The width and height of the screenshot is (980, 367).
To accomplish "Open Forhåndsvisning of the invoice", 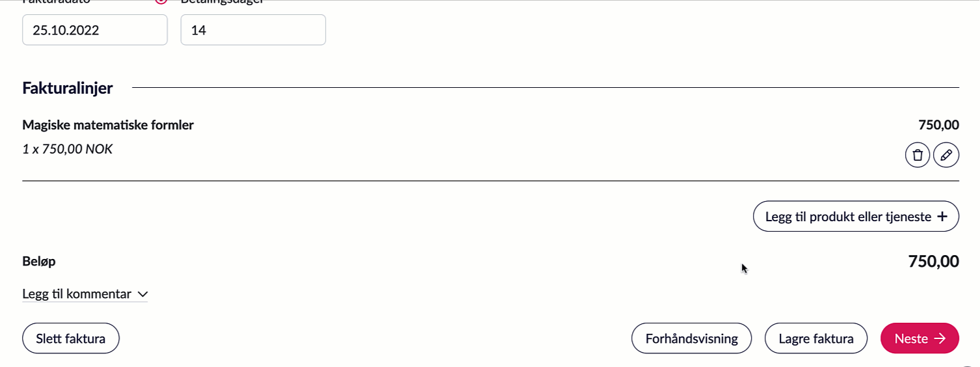I will (x=691, y=338).
